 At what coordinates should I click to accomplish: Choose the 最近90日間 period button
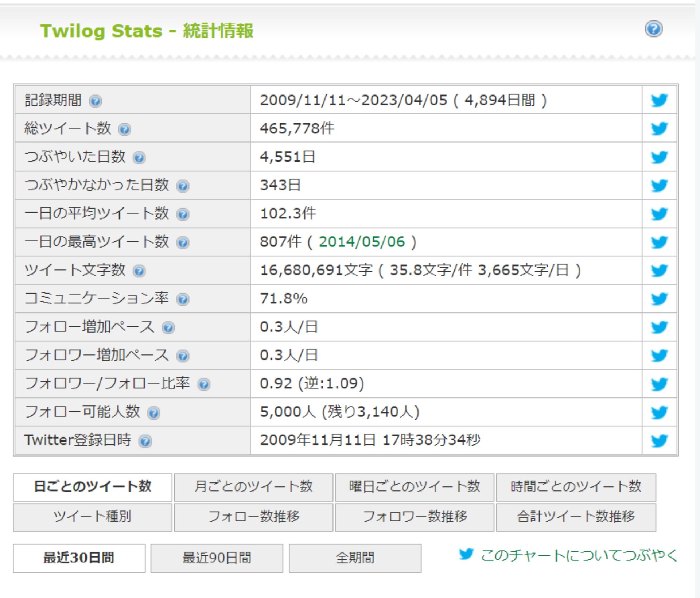(x=217, y=558)
